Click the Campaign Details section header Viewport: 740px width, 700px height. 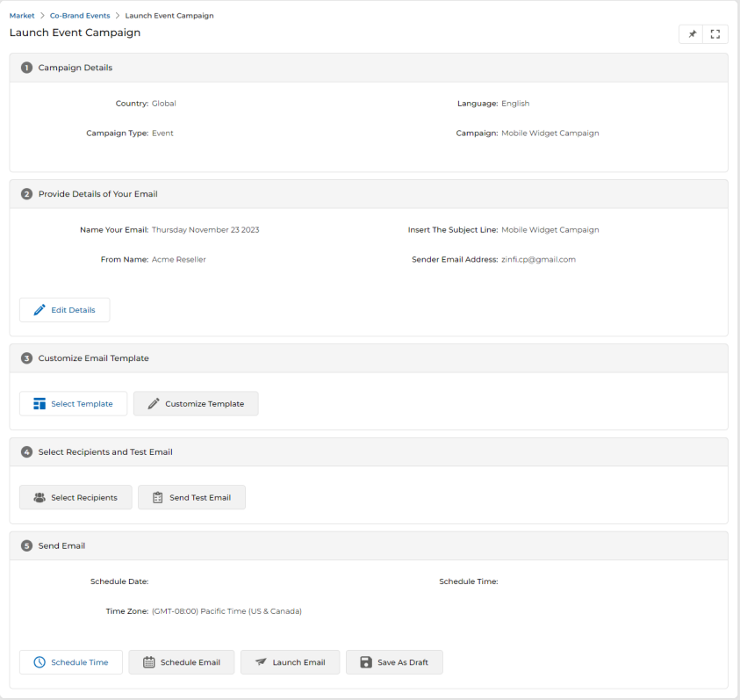click(369, 68)
